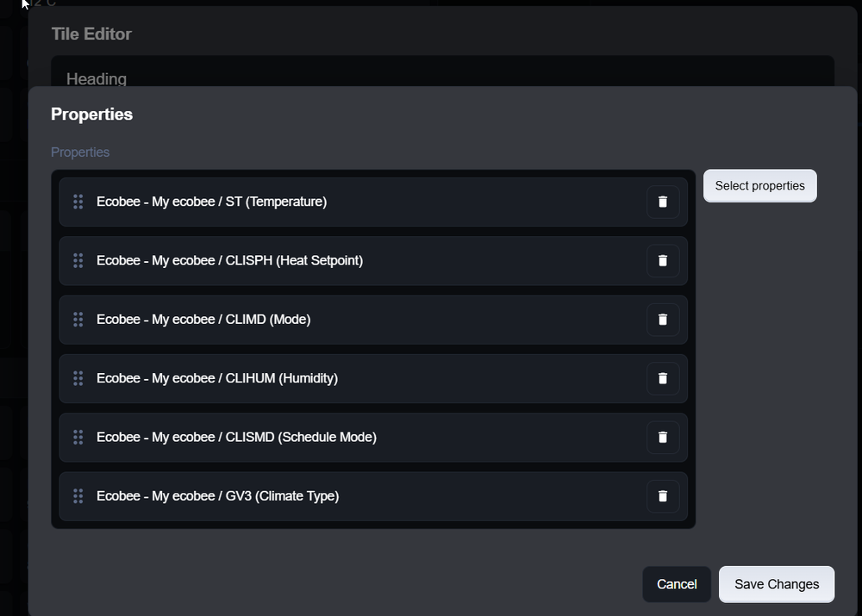Image resolution: width=862 pixels, height=616 pixels.
Task: Save Changes to the tile
Action: click(777, 584)
